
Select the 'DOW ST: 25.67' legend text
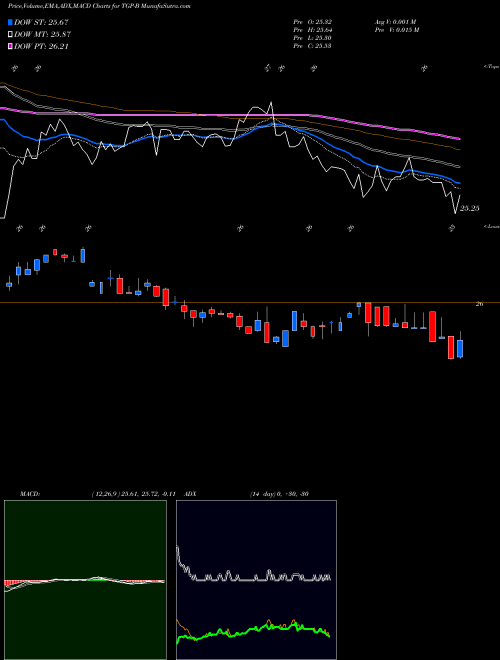tap(41, 22)
